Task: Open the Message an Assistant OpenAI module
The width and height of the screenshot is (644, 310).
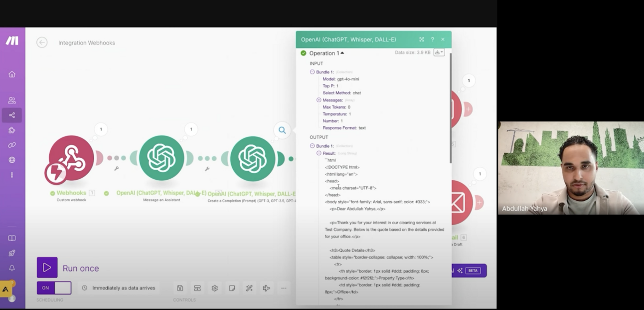Action: tap(162, 158)
